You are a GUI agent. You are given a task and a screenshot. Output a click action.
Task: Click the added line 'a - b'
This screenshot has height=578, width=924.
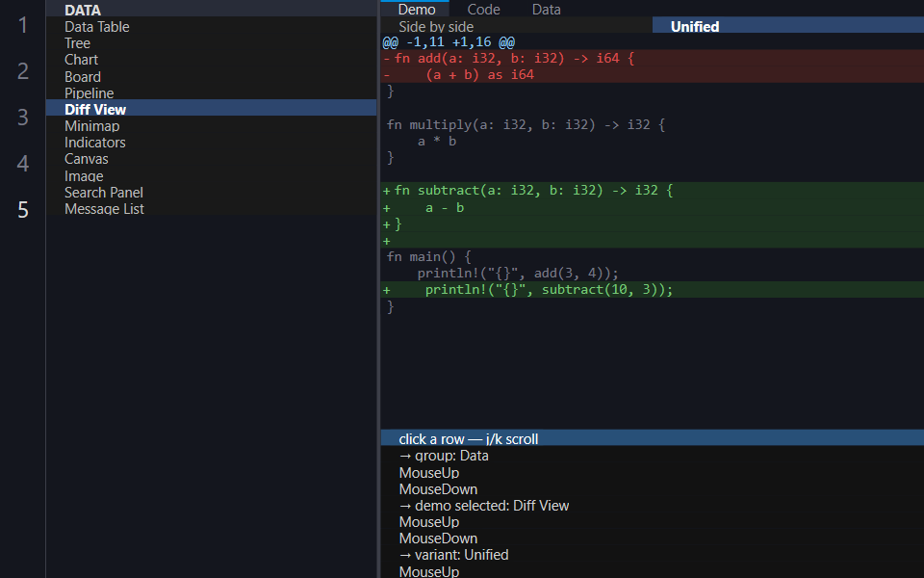point(653,208)
